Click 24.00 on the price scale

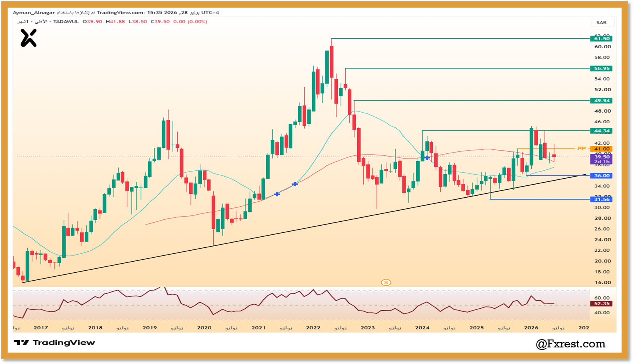[x=603, y=240]
